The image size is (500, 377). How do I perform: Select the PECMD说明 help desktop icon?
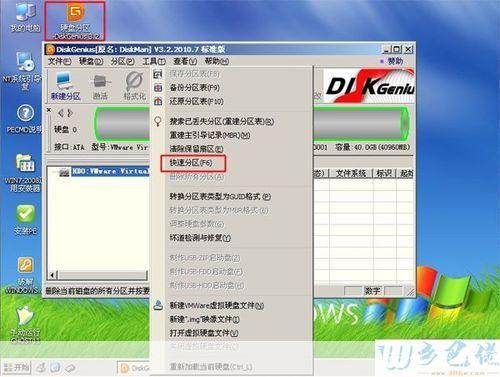[25, 119]
